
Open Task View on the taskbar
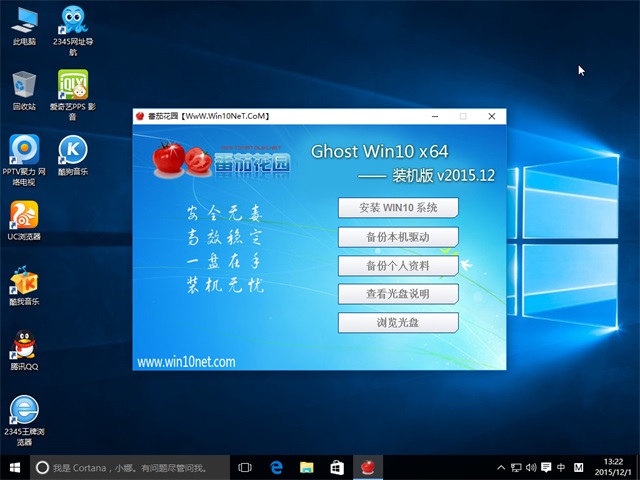coord(245,467)
